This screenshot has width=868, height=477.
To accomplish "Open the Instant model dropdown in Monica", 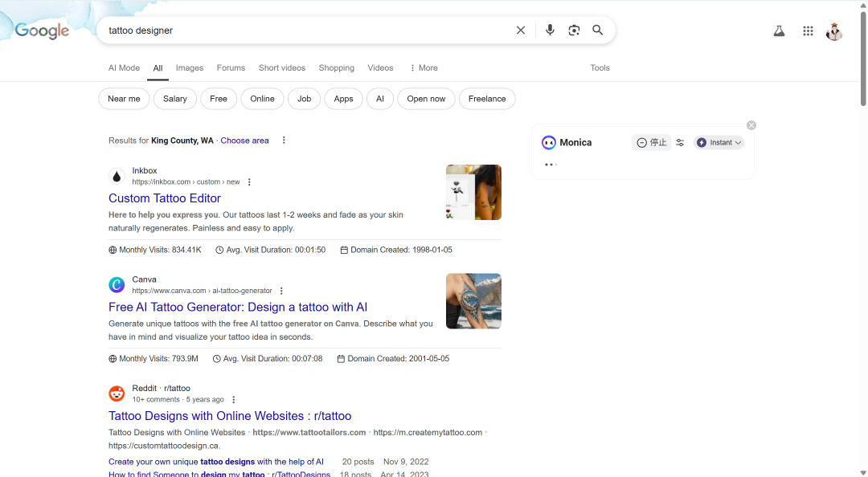I will tap(719, 143).
